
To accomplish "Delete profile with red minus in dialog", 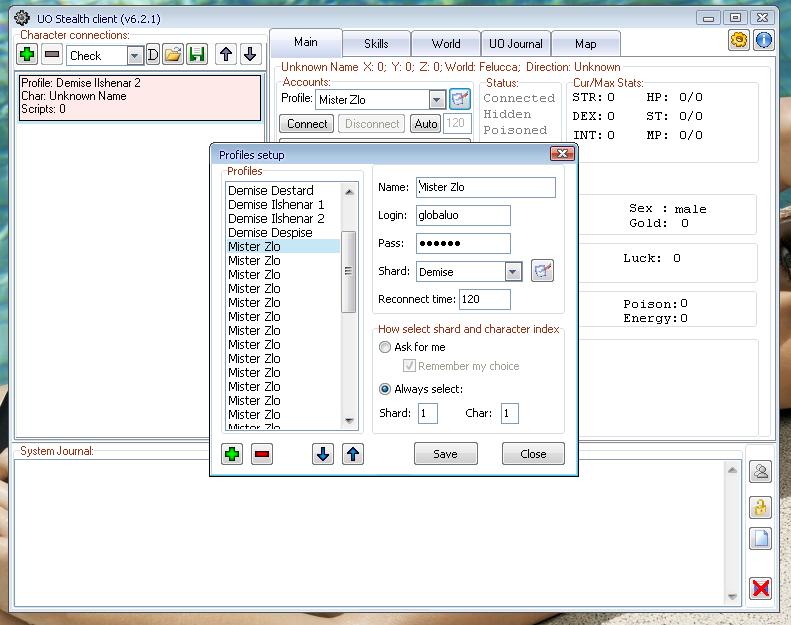I will point(262,454).
